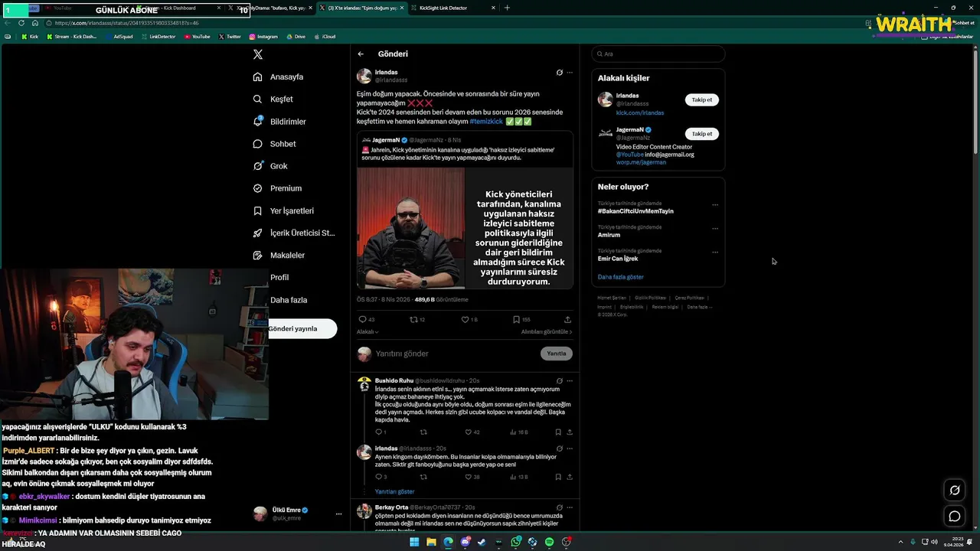Share irlandas's reply showing 13 B views
The height and width of the screenshot is (551, 980).
click(569, 477)
